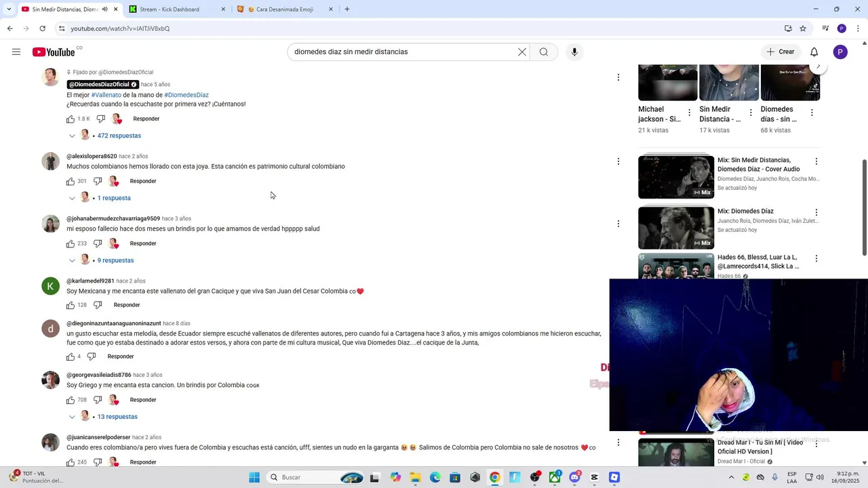This screenshot has width=868, height=488.
Task: Open options for alexislopera8620 comment
Action: [x=618, y=161]
